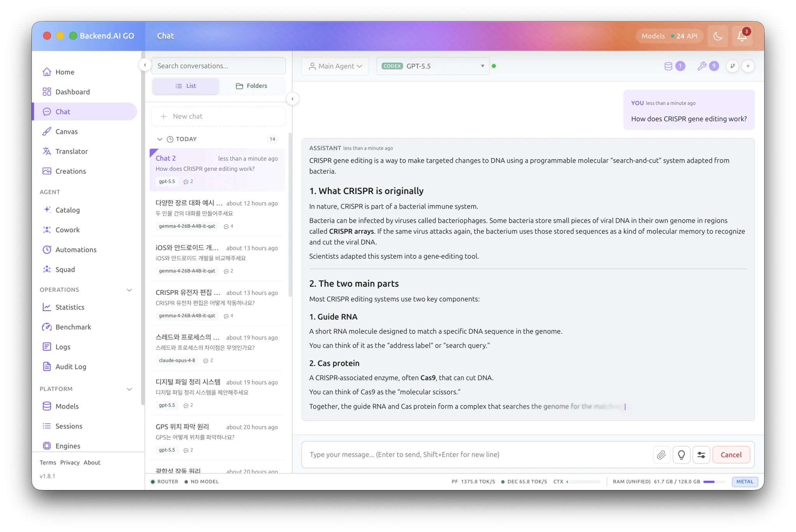Click the METAL badge in status bar
796x532 pixels.
coord(744,482)
